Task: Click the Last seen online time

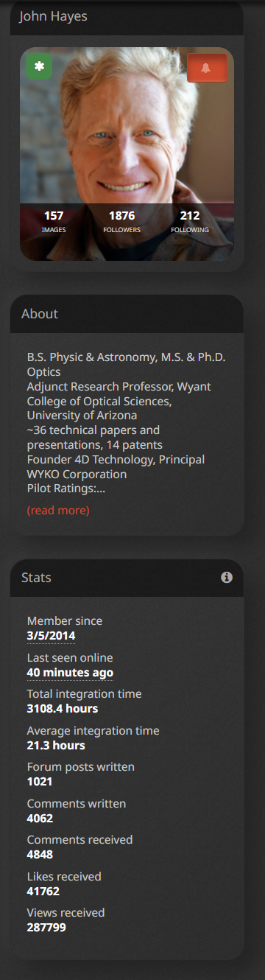Action: pyautogui.click(x=70, y=673)
